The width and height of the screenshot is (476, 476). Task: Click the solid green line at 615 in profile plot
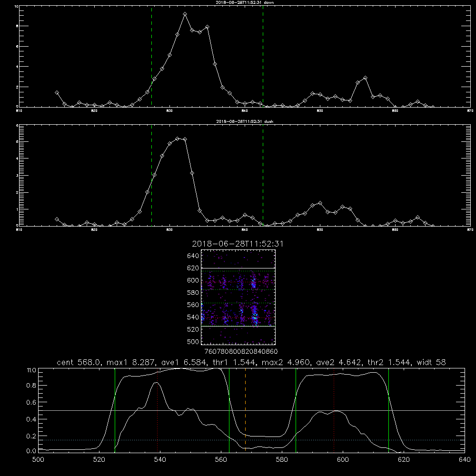tap(388, 410)
